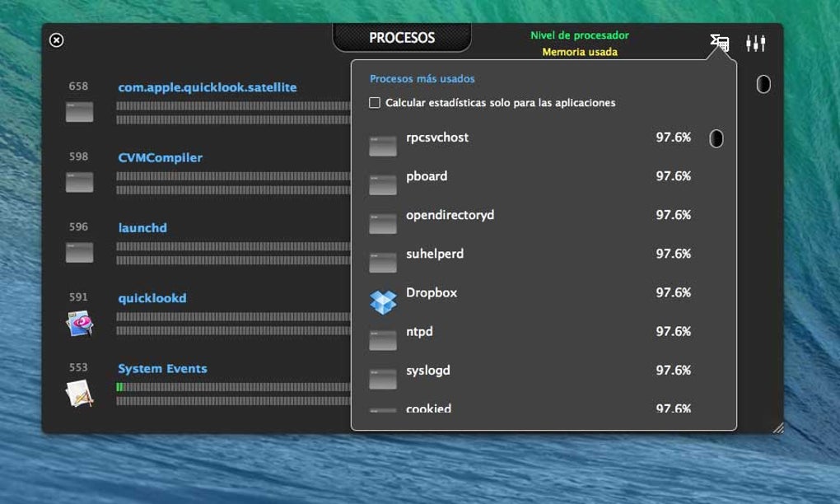Select the System Events process name
840x504 pixels.
pos(162,368)
